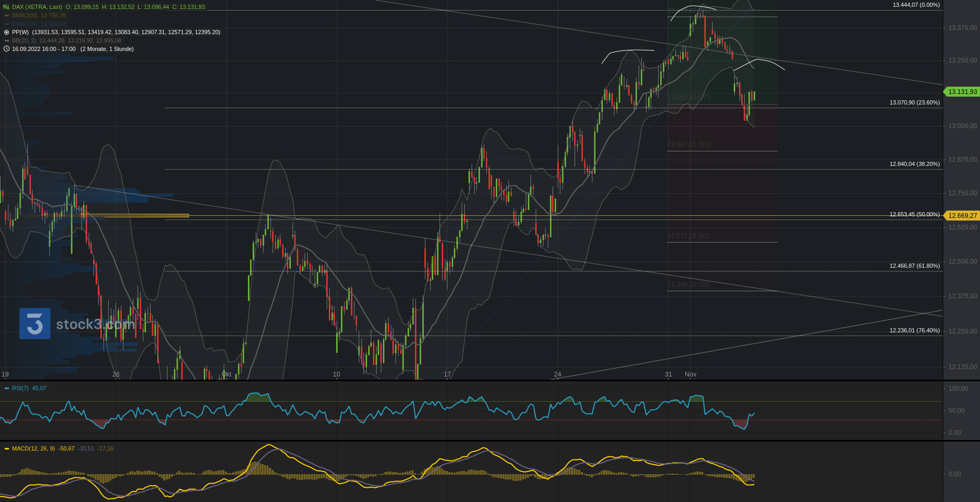Select the DAX (XETRA, Last) legend label
Screen dimensions: 980x502
[37, 7]
